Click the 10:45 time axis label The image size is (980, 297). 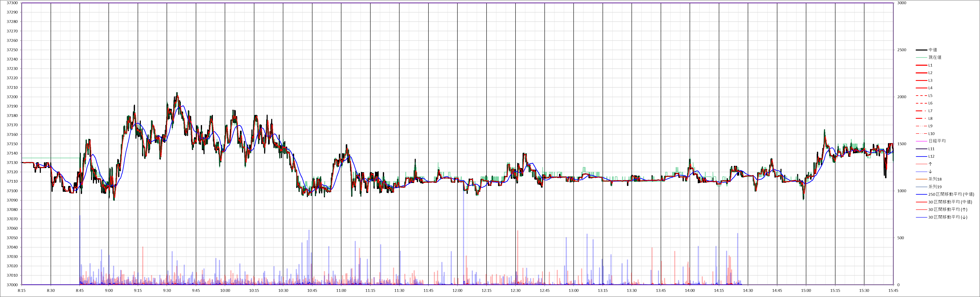point(312,291)
